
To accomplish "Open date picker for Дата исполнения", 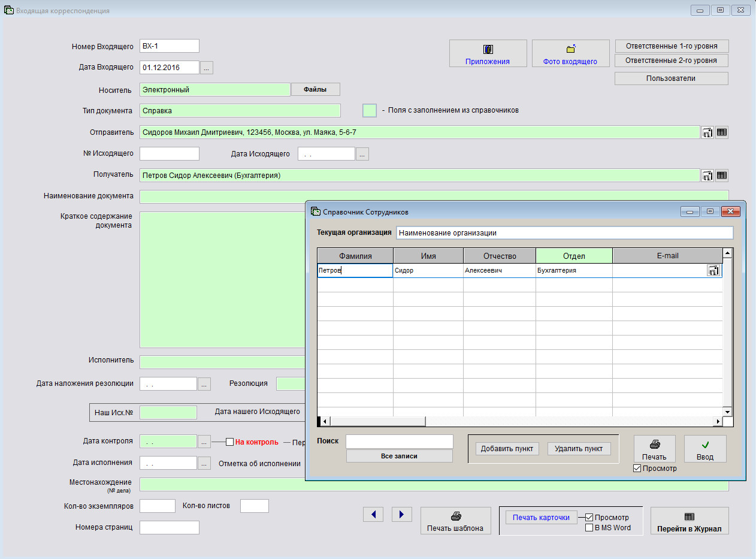I will [204, 463].
